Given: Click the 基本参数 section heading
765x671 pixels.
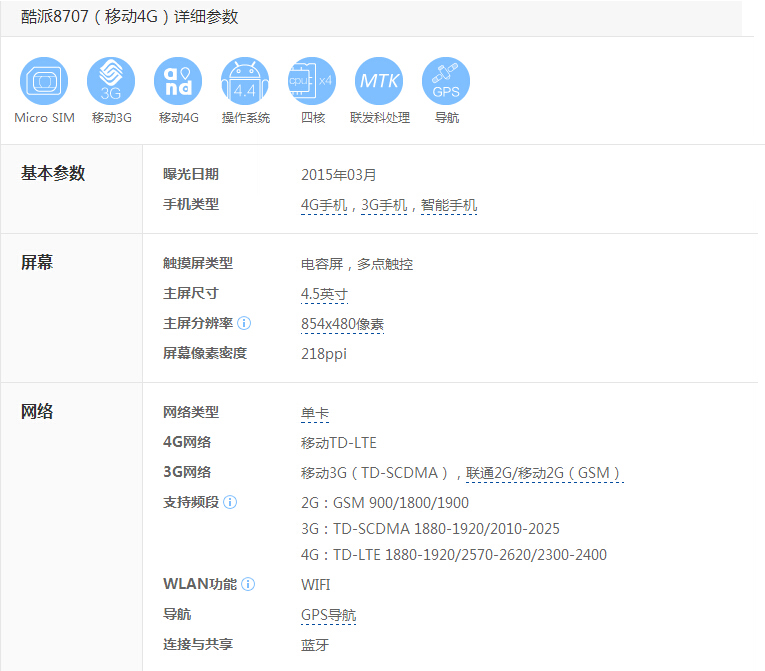Looking at the screenshot, I should 53,173.
